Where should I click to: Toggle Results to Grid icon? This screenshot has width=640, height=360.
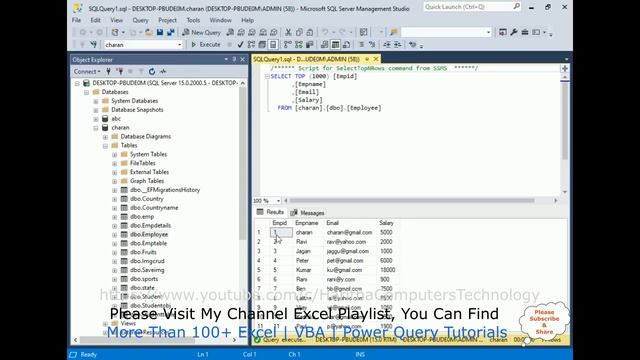(336, 44)
